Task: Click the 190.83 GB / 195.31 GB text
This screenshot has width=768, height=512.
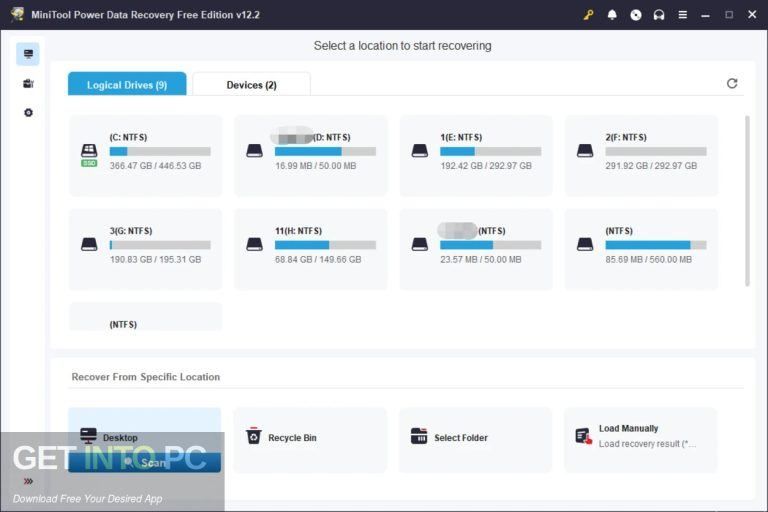Action: (x=155, y=259)
